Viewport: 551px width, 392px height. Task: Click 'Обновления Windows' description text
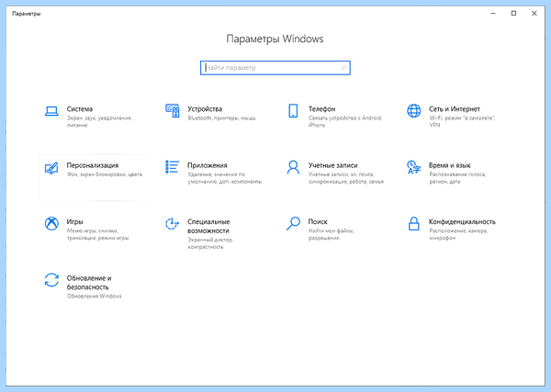point(94,297)
